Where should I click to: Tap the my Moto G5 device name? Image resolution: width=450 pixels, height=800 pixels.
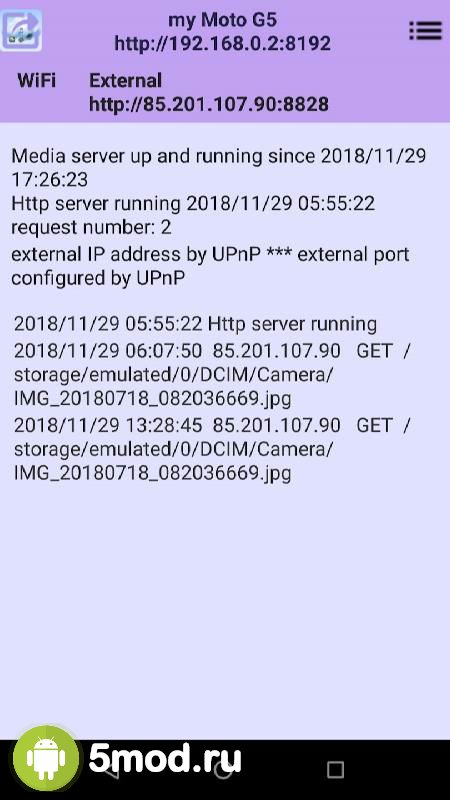click(x=223, y=20)
